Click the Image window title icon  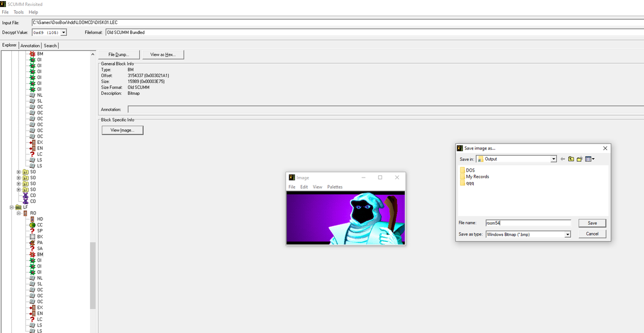click(x=292, y=177)
